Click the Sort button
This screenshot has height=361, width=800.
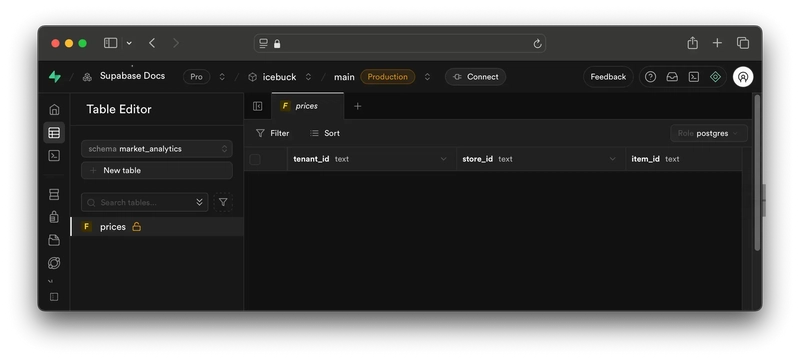[x=325, y=133]
